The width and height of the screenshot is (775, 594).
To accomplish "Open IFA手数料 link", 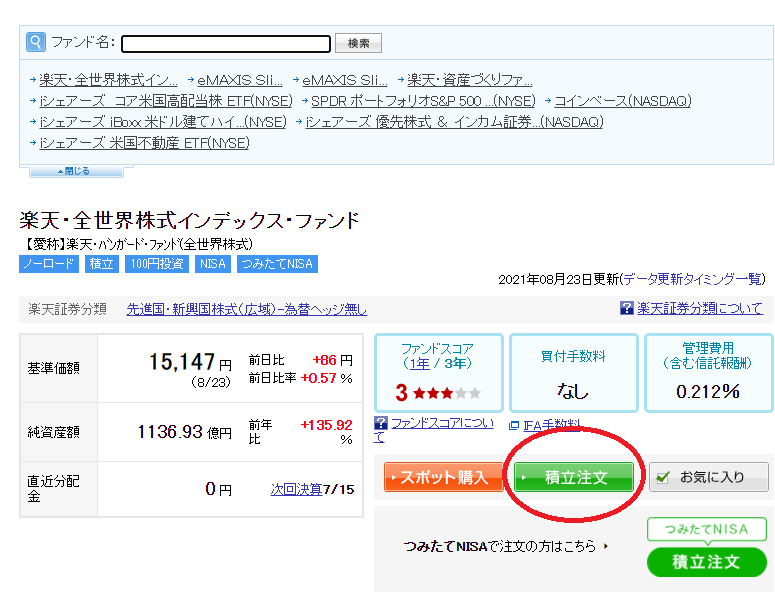I will (552, 425).
